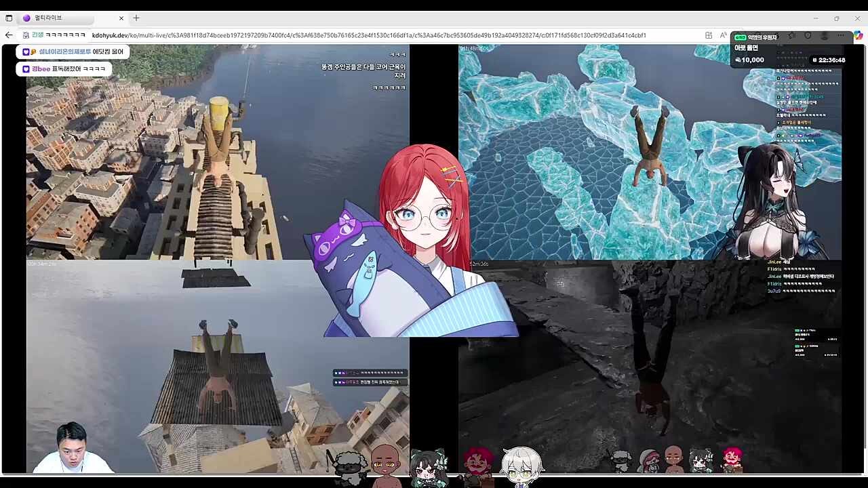Click the 22:36:48 timer badge
This screenshot has height=488, width=868.
tap(829, 60)
